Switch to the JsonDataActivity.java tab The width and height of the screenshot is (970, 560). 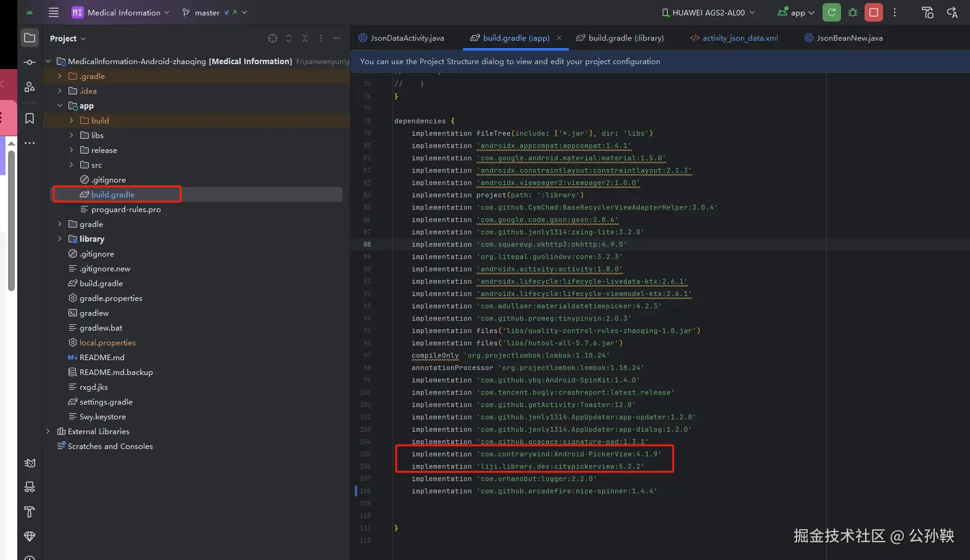(401, 38)
